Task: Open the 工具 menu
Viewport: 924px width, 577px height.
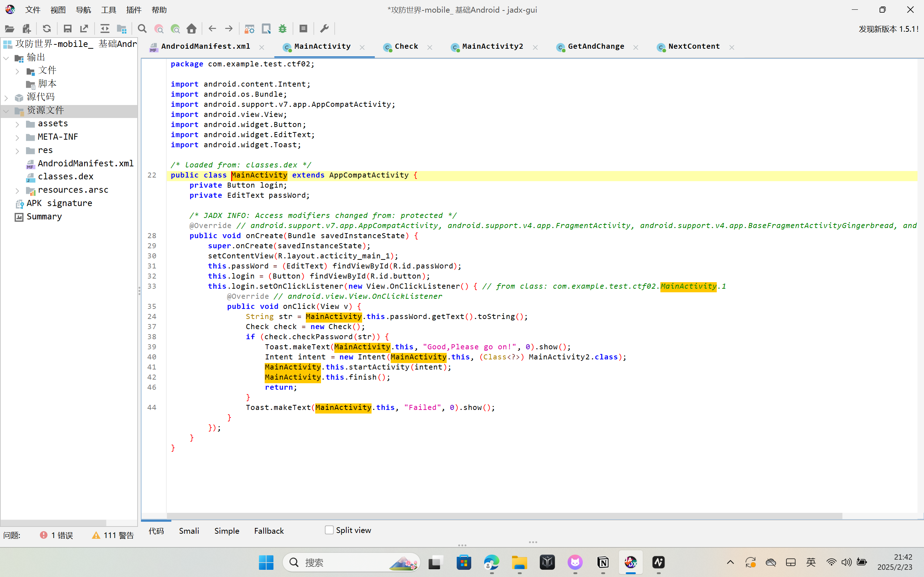Action: coord(108,10)
